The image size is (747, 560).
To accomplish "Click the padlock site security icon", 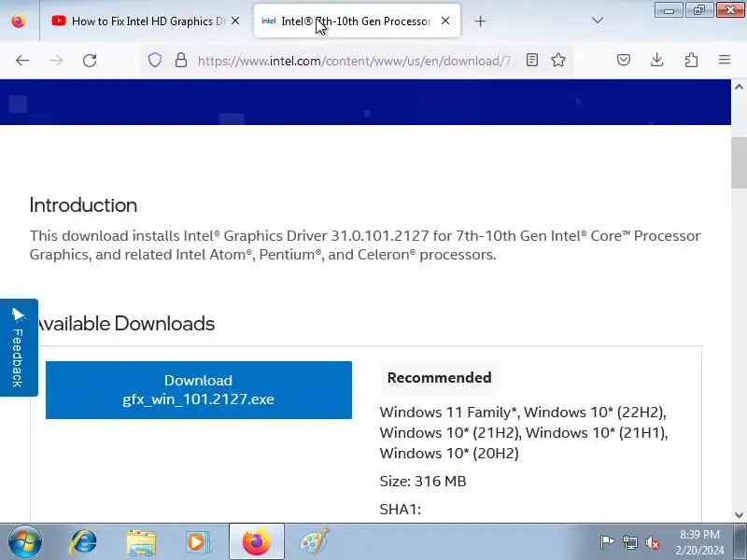I will coord(181,60).
